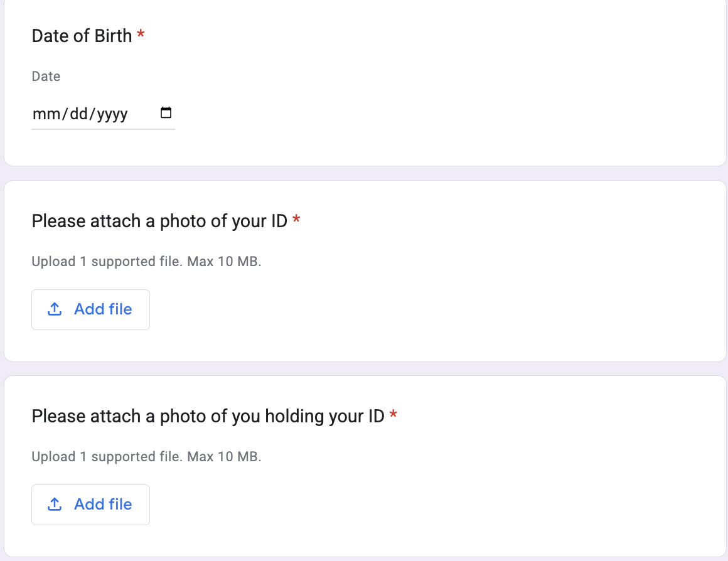Click Add file for photo of your ID
The height and width of the screenshot is (561, 728).
click(90, 310)
